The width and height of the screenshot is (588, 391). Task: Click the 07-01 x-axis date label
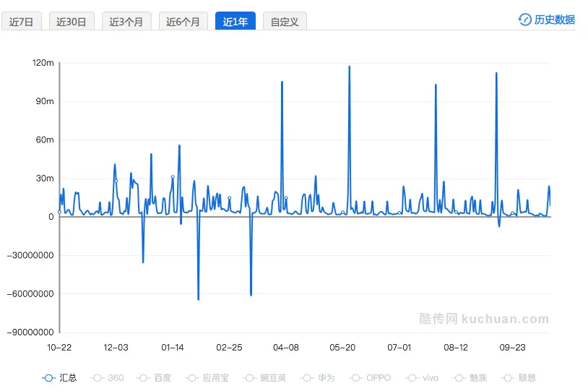399,348
